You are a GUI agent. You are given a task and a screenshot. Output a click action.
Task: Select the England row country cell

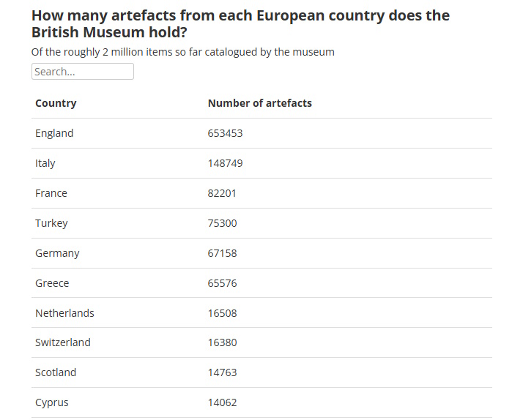click(x=54, y=133)
